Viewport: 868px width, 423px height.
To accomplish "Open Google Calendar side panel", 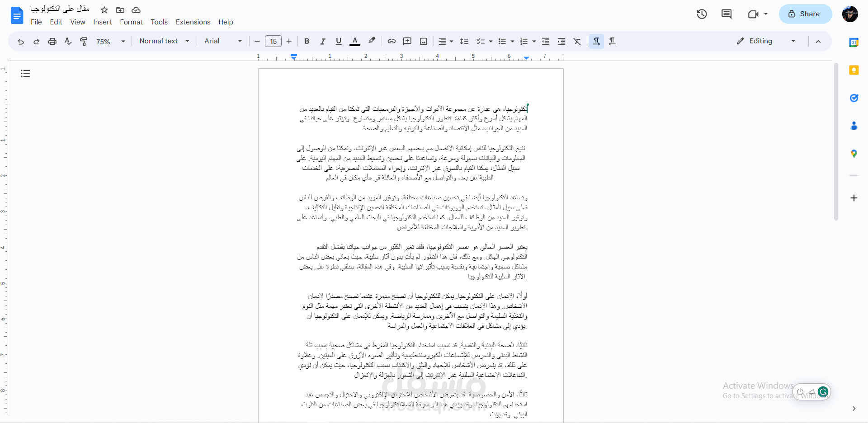I will point(854,42).
